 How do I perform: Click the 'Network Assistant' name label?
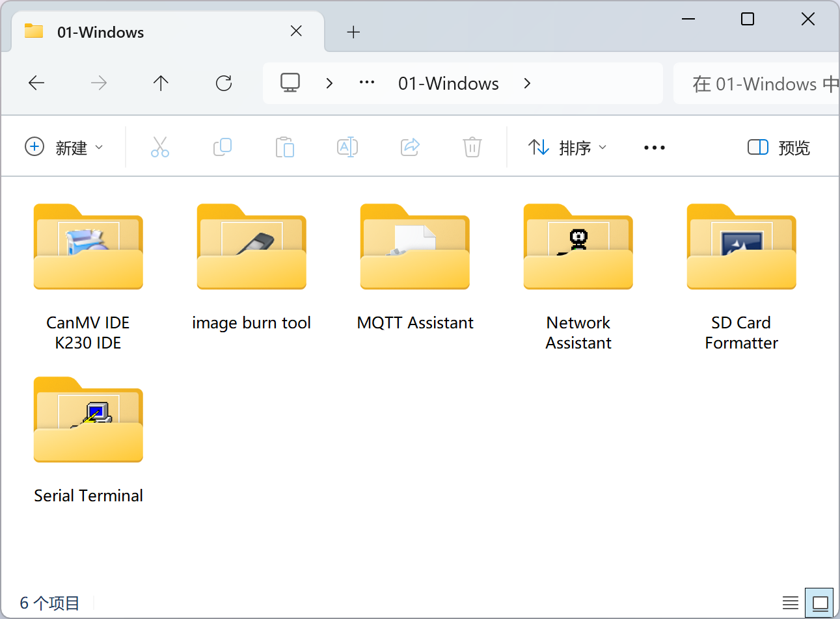coord(578,333)
